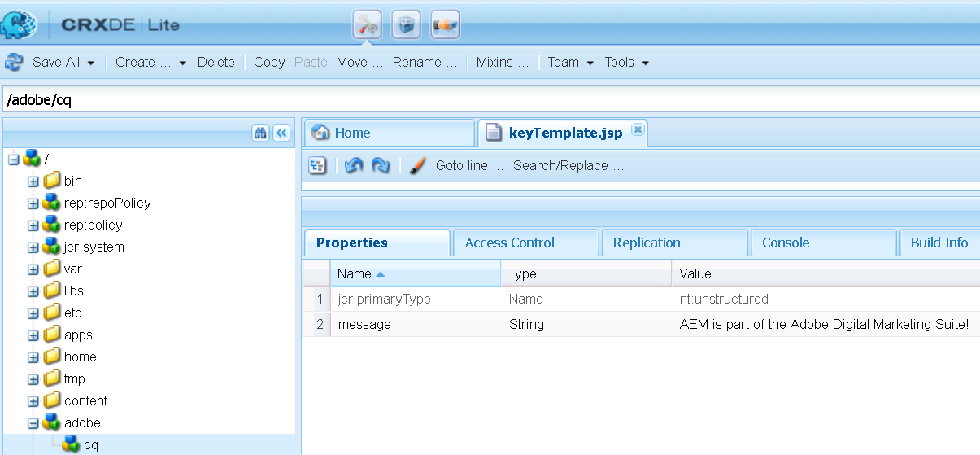This screenshot has width=980, height=455.
Task: Click the value 'AEM is part of the Adobe Digital Marketing Suite!'
Action: click(824, 324)
